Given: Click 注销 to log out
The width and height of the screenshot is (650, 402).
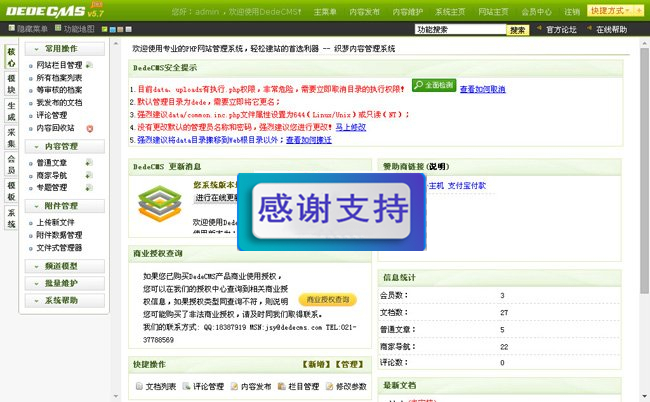Looking at the screenshot, I should point(572,12).
